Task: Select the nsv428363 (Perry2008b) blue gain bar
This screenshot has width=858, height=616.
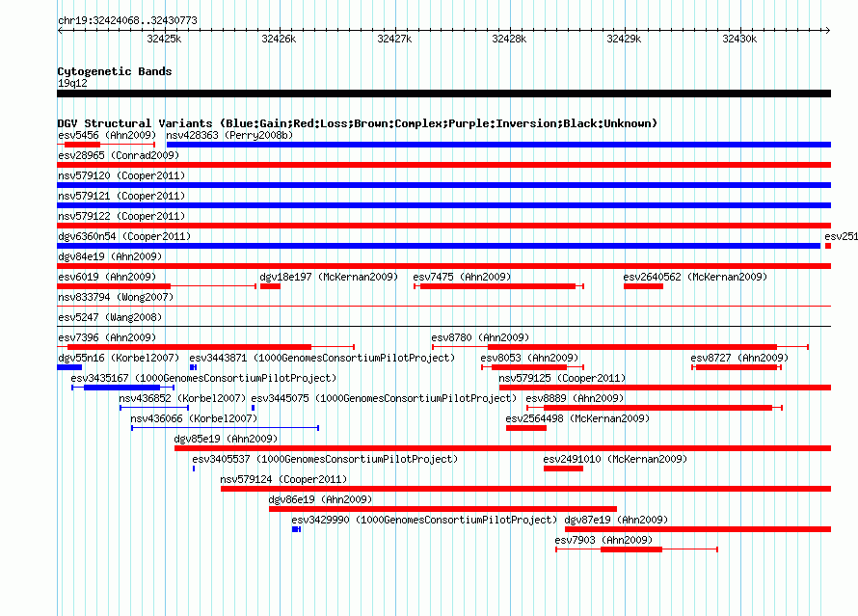Action: (498, 145)
